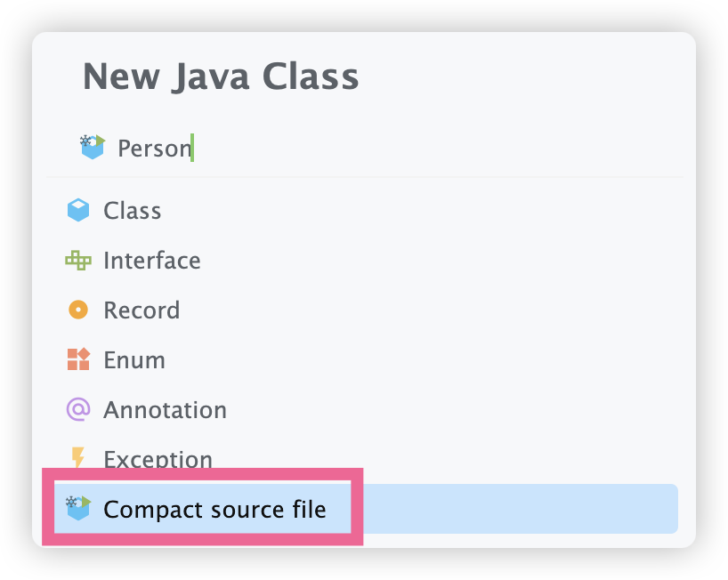This screenshot has height=580, width=728.
Task: Click the purple Annotation @ icon
Action: [78, 410]
